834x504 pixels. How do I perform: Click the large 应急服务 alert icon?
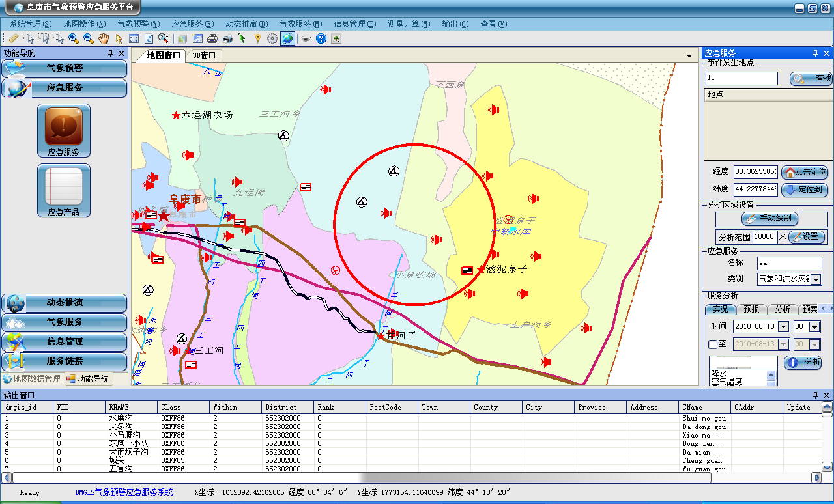(x=64, y=126)
